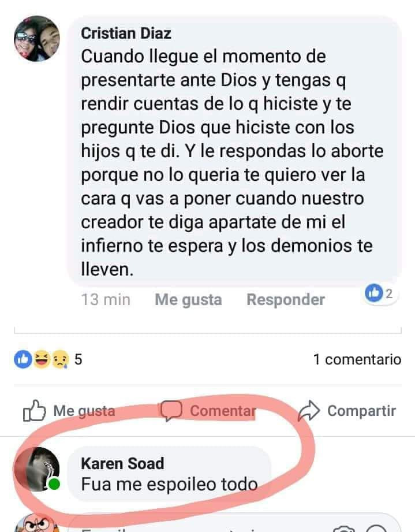Reply to Cristian's comment with Responder
415x532 pixels.
tap(286, 300)
